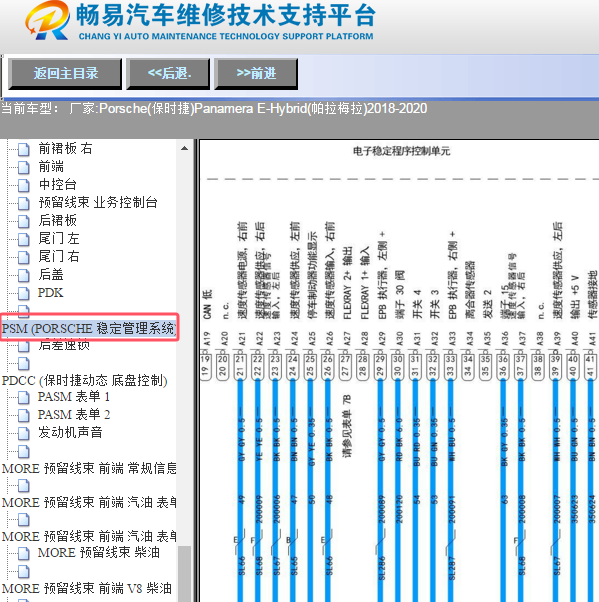Open PDCC (保时捷动态 底盘控制) entry
Image resolution: width=599 pixels, height=602 pixels.
coord(85,380)
